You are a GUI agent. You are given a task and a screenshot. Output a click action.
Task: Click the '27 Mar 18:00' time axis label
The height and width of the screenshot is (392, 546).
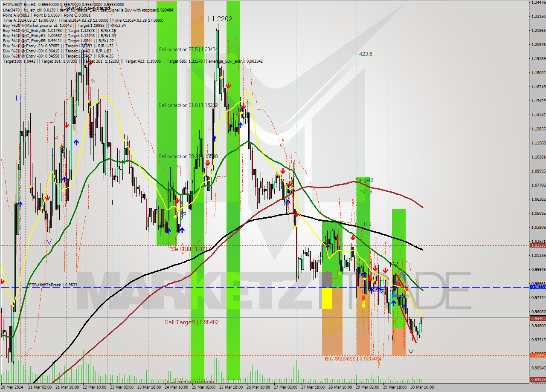point(314,387)
